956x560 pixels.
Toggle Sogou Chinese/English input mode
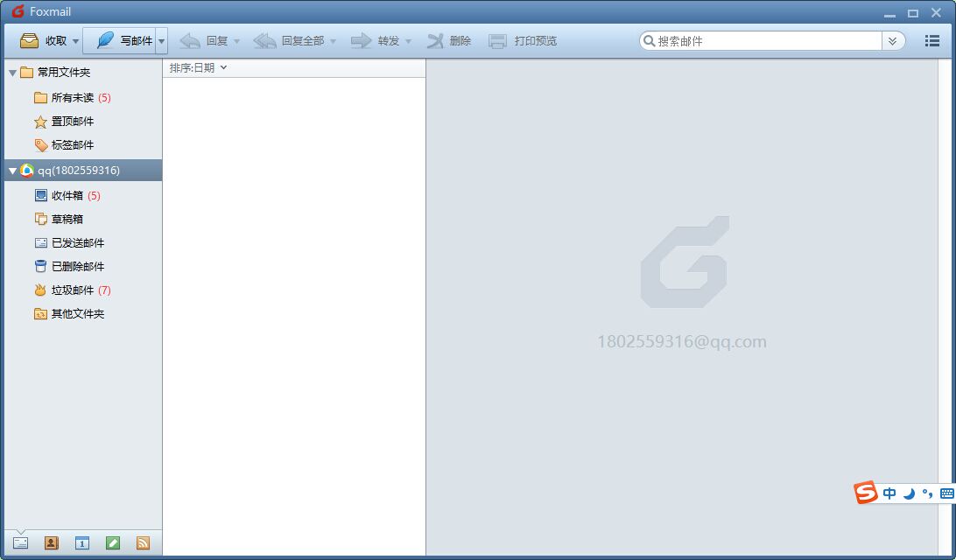click(x=889, y=493)
